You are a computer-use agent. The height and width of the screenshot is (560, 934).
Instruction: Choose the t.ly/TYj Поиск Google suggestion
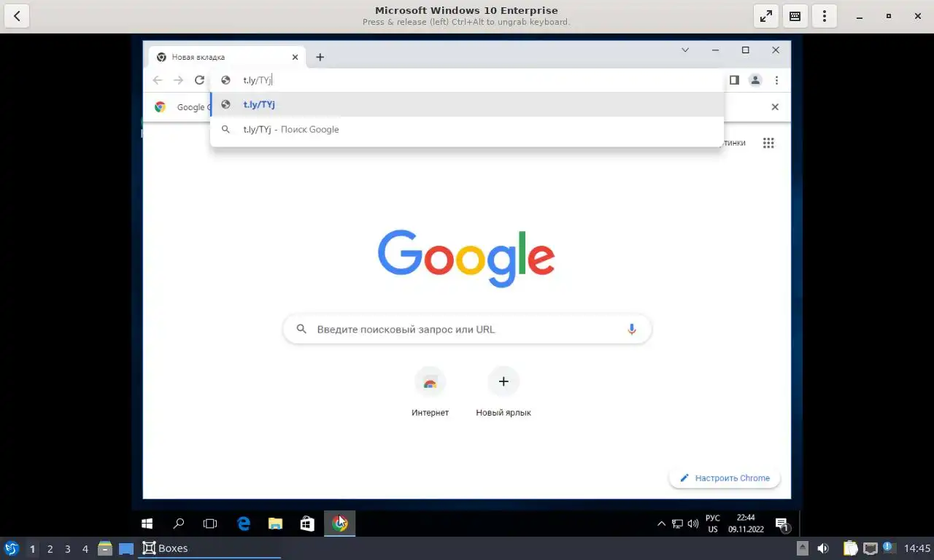pyautogui.click(x=467, y=129)
